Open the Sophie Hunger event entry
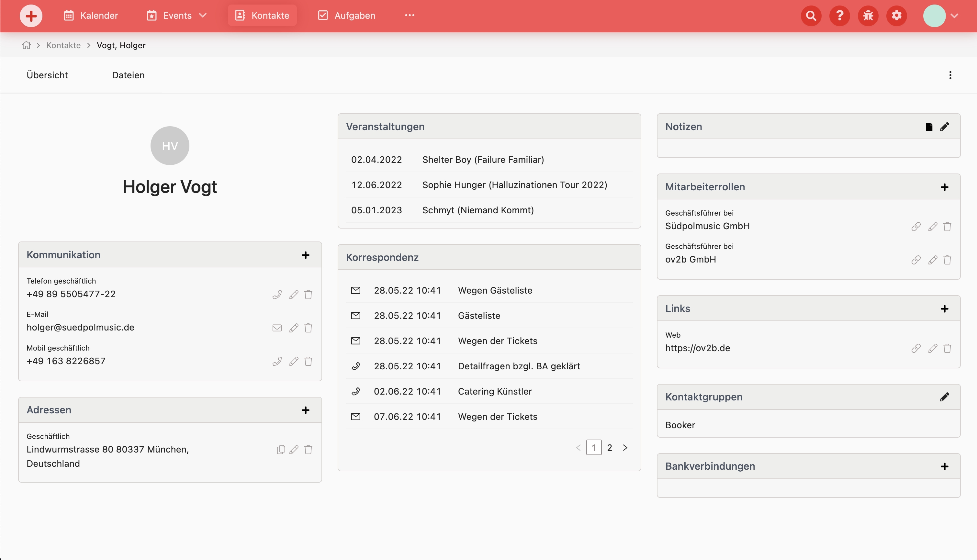The width and height of the screenshot is (977, 560). click(514, 185)
